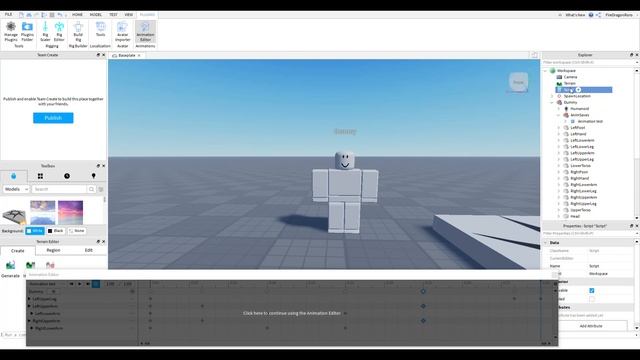Select the Import terrain tool icon
Viewport: 640px width, 360px height.
click(x=30, y=265)
